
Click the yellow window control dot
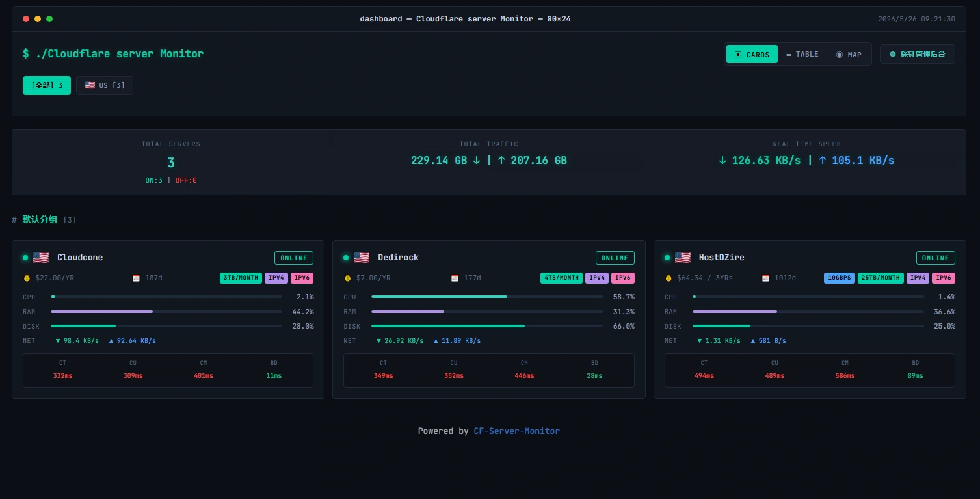(x=38, y=19)
